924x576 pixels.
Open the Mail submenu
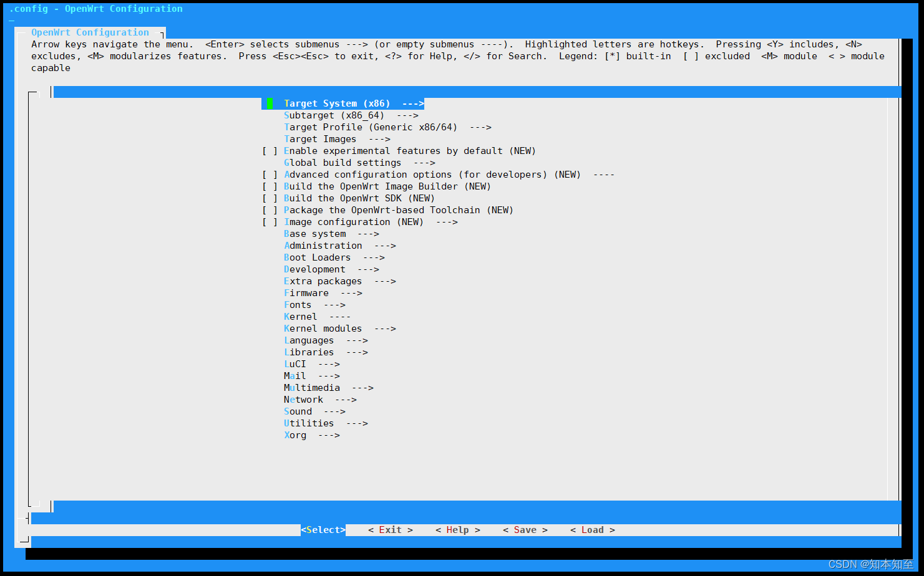tap(312, 376)
